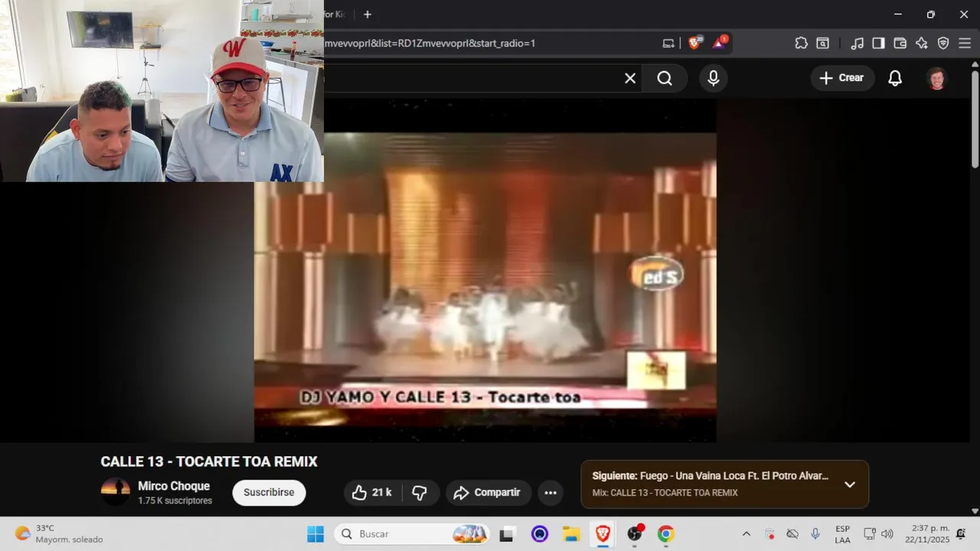This screenshot has width=980, height=551.
Task: Click the next-up Fuego Una Vaina Loca title
Action: pos(710,476)
